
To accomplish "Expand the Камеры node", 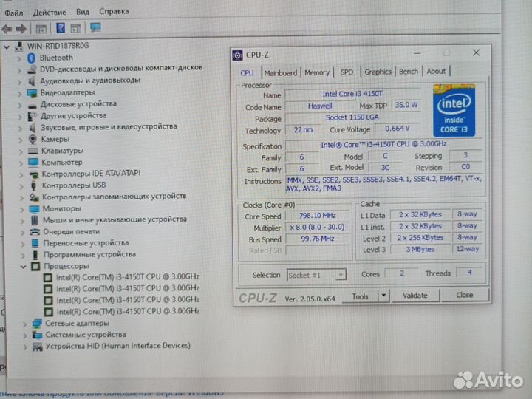I will [x=21, y=140].
